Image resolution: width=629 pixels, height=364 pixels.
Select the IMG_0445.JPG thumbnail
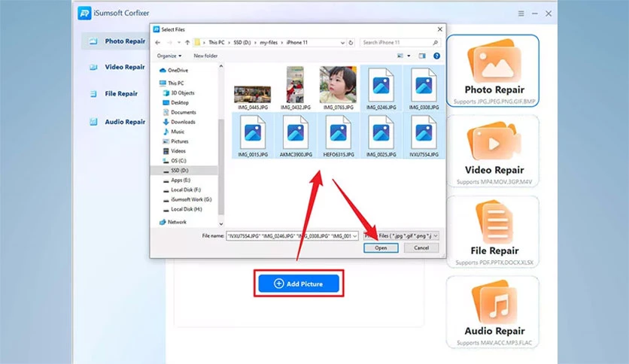click(x=253, y=95)
